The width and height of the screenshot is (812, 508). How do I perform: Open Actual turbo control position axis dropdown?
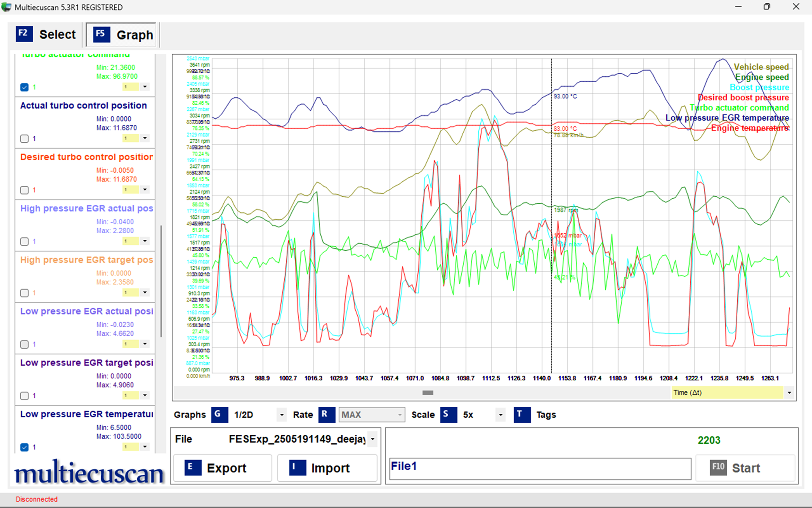(145, 138)
